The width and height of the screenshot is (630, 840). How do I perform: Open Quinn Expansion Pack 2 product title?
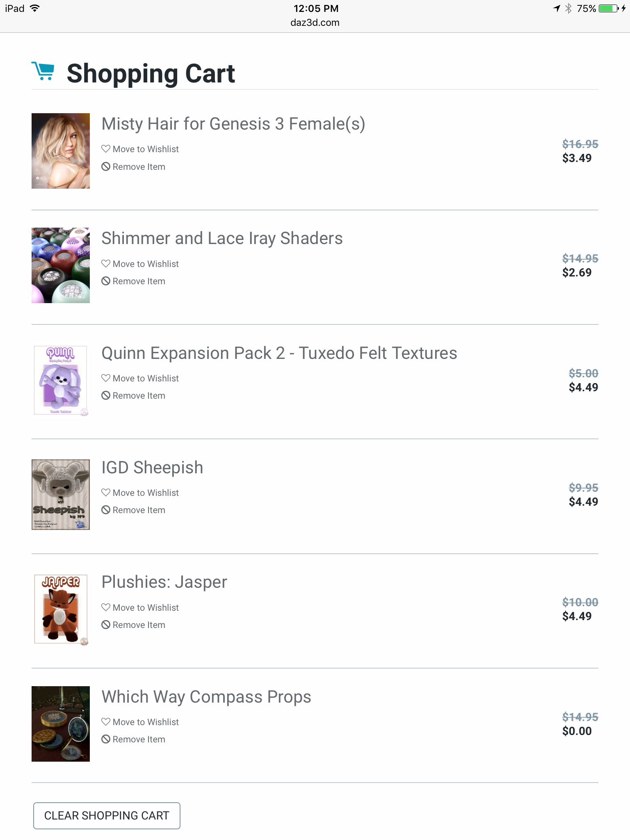click(279, 353)
